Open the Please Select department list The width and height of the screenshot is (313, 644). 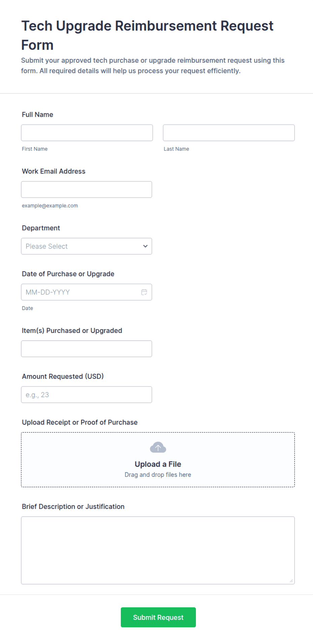[86, 246]
